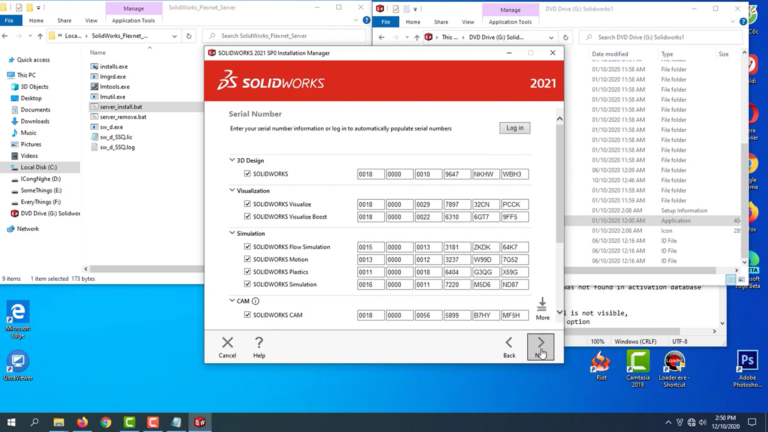Open green Camtasia taskbar icon
Viewport: 768px width, 432px height.
tap(129, 422)
